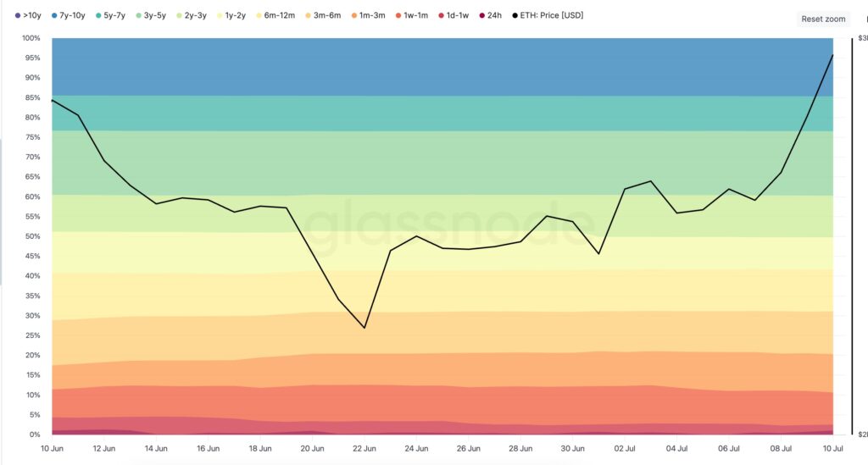868x465 pixels.
Task: Click the 16 Jun x-axis date label
Action: point(208,448)
